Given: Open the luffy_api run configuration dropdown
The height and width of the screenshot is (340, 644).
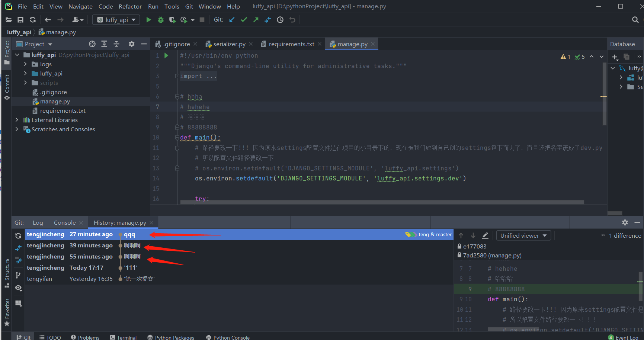Looking at the screenshot, I should tap(116, 20).
